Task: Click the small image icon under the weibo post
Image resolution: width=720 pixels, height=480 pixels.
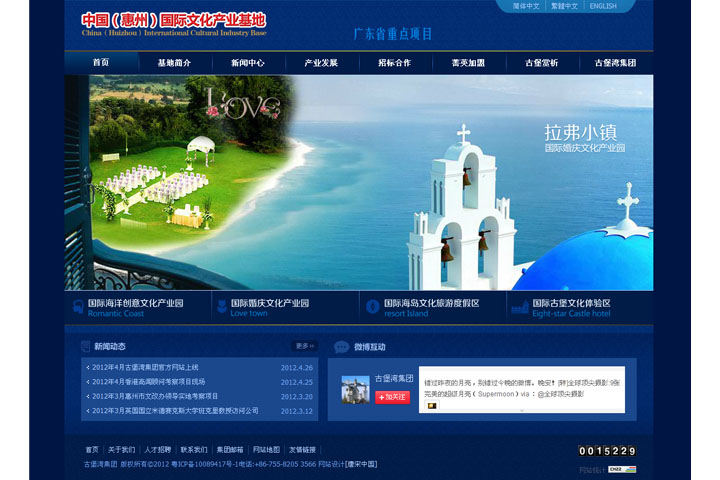Action: point(431,406)
